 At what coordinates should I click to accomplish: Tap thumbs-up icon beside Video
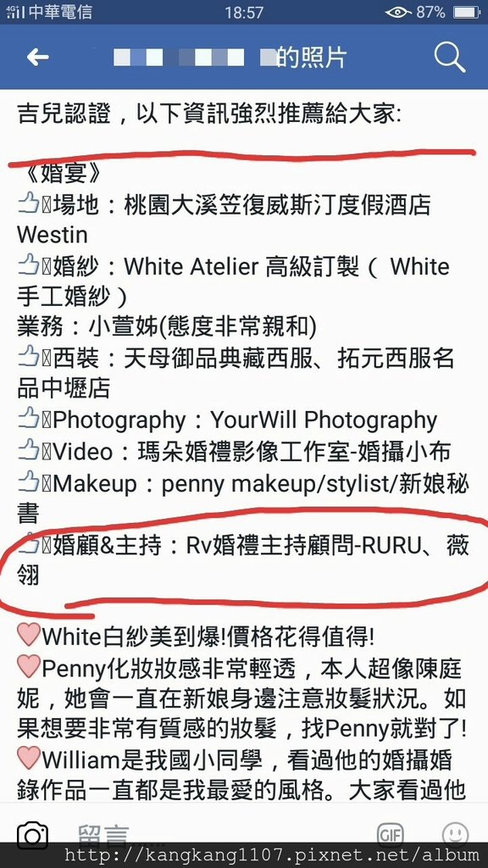28,451
